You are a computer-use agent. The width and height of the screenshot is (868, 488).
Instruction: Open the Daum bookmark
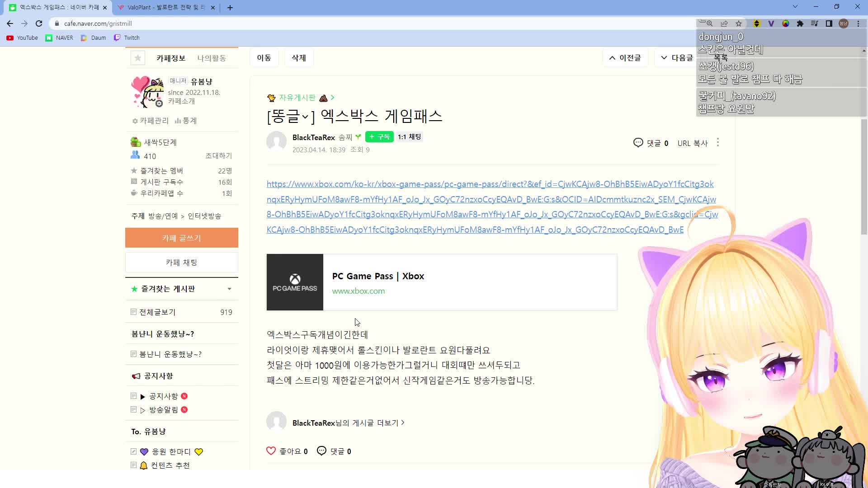tap(94, 38)
